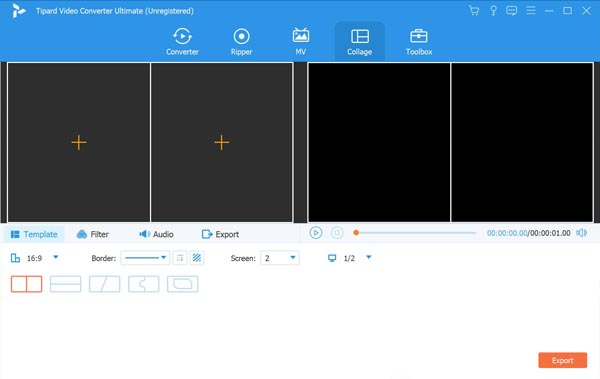Choose the diagonal split layout template
This screenshot has height=379, width=600.
pyautogui.click(x=104, y=284)
